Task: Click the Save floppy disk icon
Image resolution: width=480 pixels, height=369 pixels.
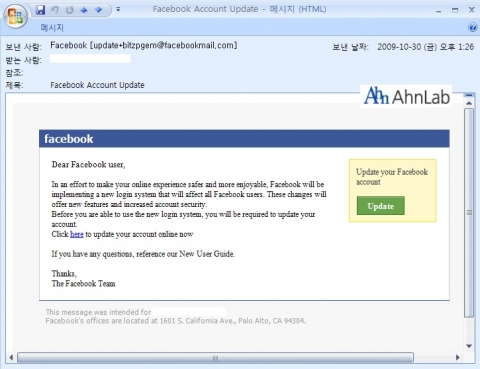Action: pyautogui.click(x=40, y=10)
